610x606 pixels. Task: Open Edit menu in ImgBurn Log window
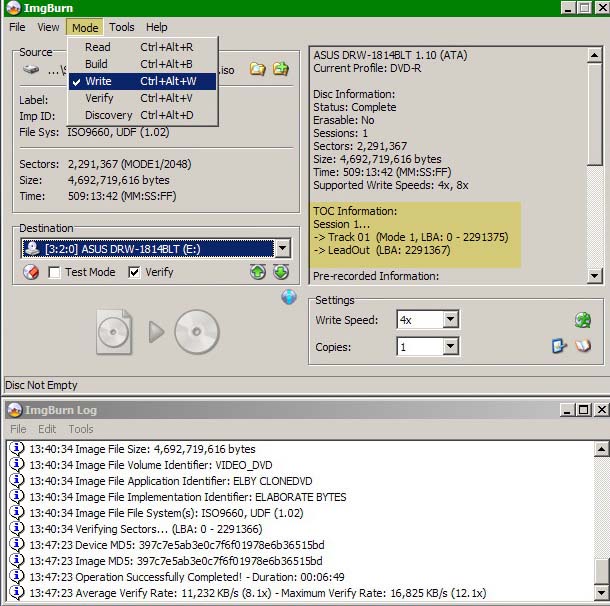tap(47, 429)
